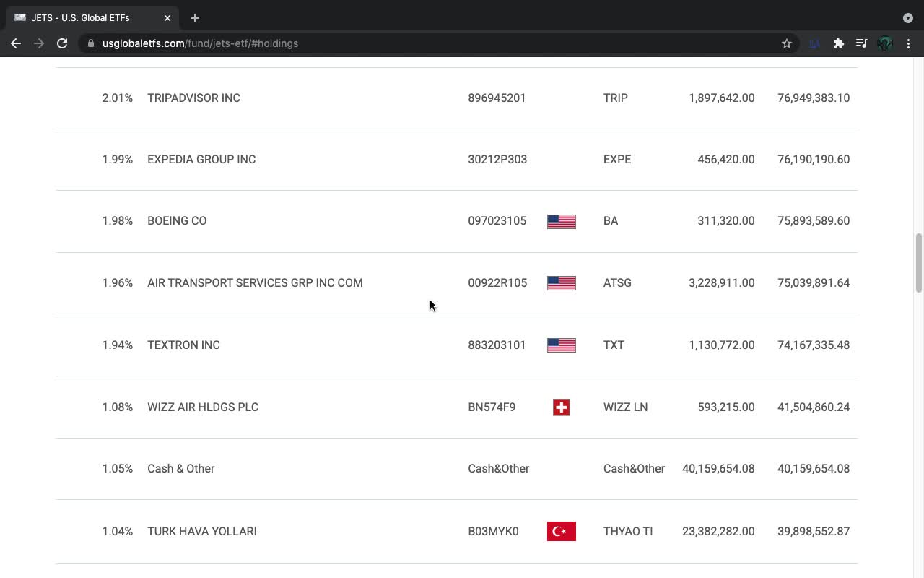Click the TRIP ticker symbol
The width and height of the screenshot is (924, 578).
616,98
